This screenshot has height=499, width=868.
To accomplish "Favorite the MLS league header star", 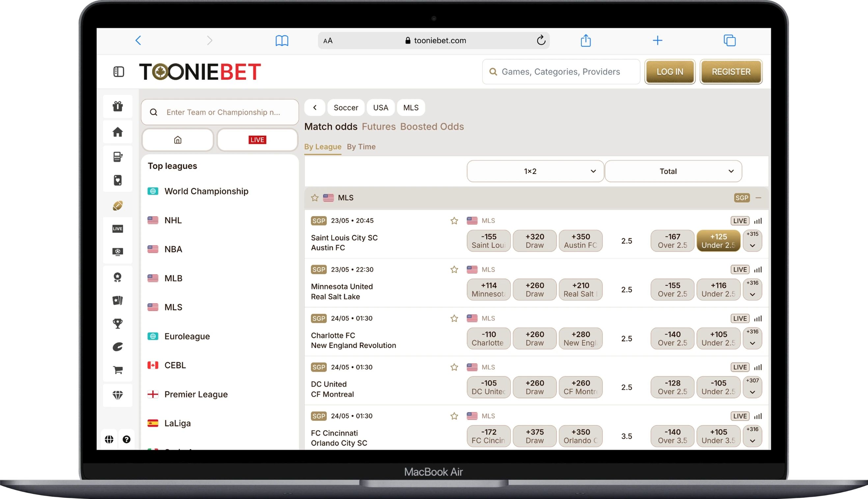I will click(x=315, y=198).
